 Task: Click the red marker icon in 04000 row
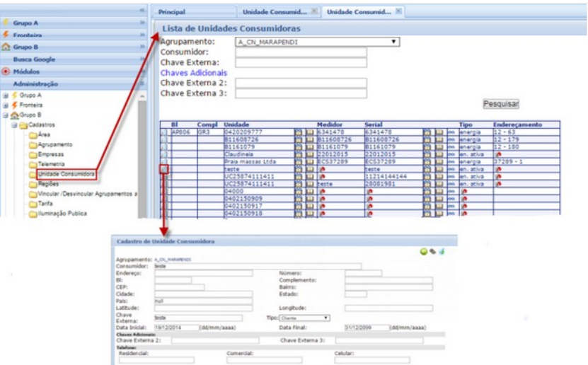pos(322,191)
